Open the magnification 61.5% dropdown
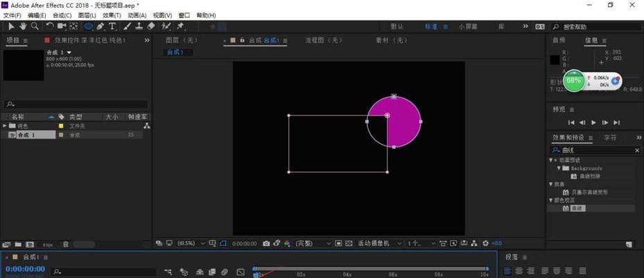The width and height of the screenshot is (644, 278). tap(191, 243)
